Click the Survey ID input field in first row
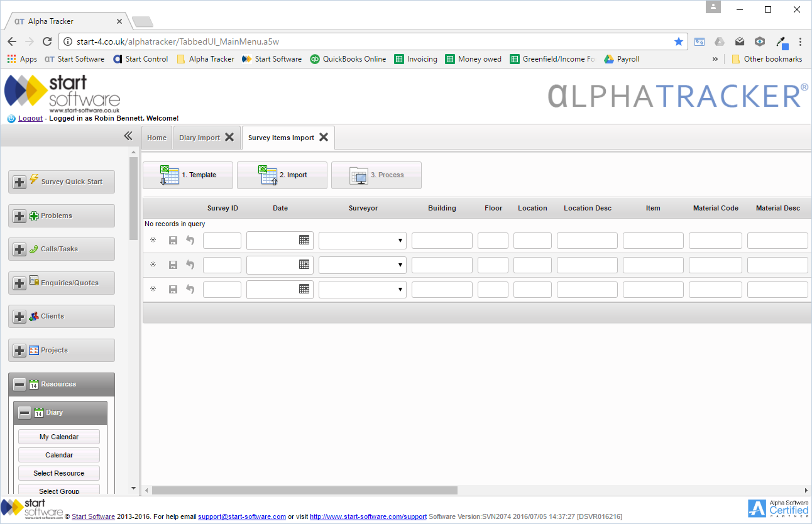 [222, 240]
